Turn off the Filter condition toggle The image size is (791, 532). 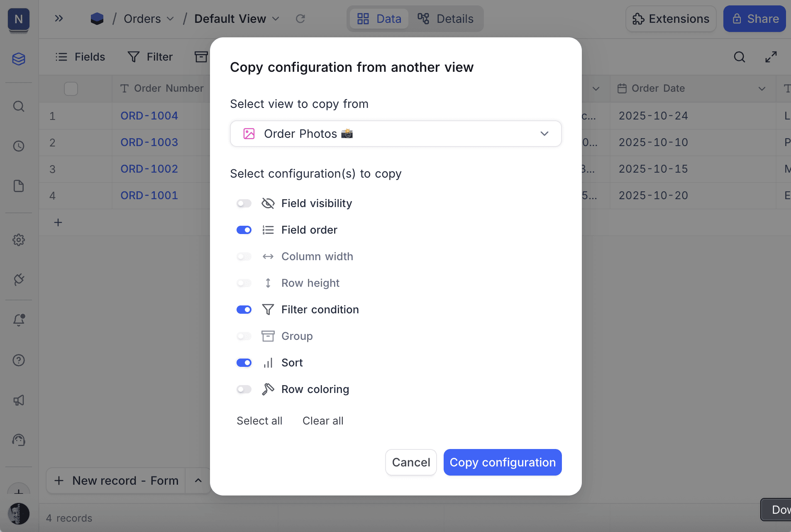tap(244, 310)
